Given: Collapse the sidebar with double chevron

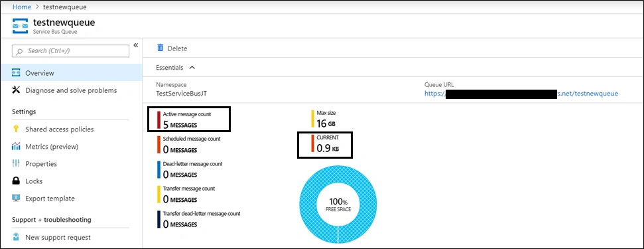Looking at the screenshot, I should point(136,45).
